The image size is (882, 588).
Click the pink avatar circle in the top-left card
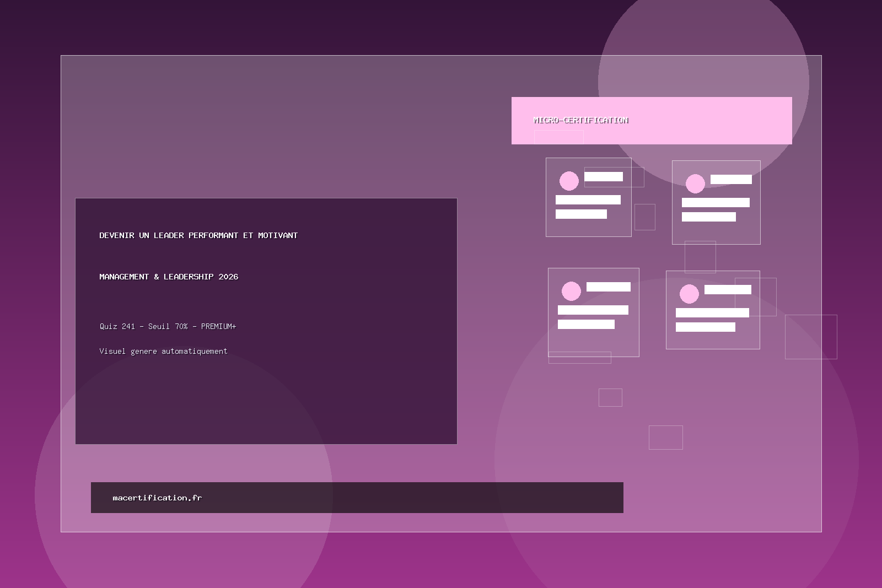click(569, 181)
